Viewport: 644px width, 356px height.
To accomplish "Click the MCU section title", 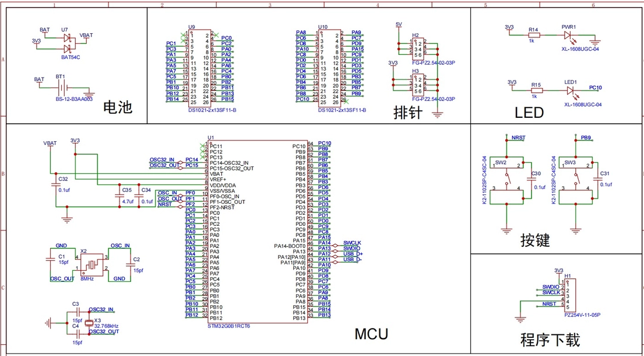I will (x=371, y=334).
